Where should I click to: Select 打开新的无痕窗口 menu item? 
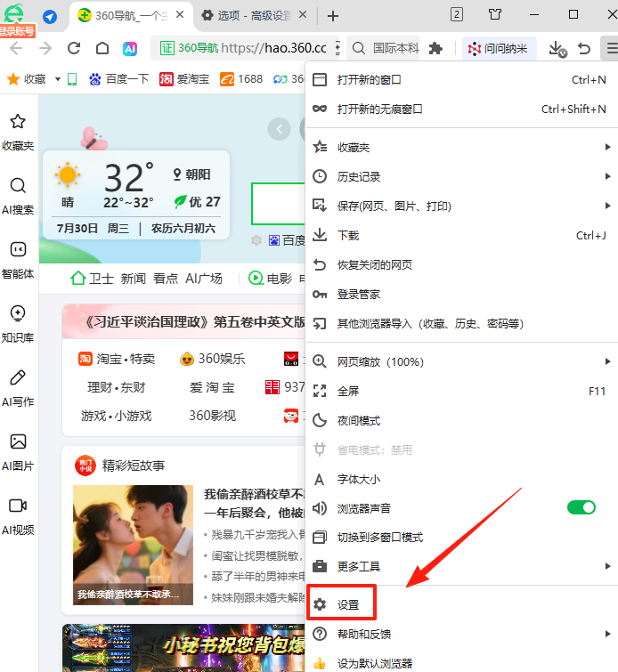tap(462, 109)
